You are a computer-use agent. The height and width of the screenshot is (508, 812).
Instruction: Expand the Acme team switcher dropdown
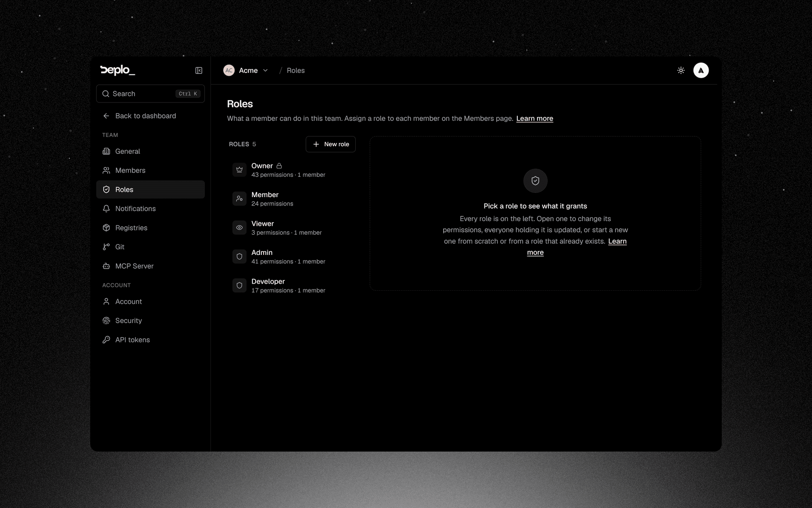[265, 71]
